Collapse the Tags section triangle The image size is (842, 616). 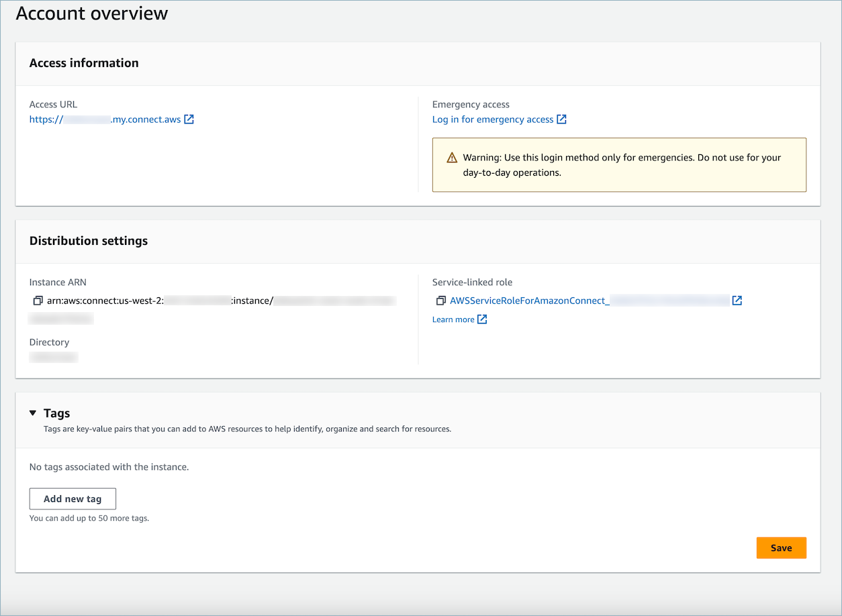point(33,413)
